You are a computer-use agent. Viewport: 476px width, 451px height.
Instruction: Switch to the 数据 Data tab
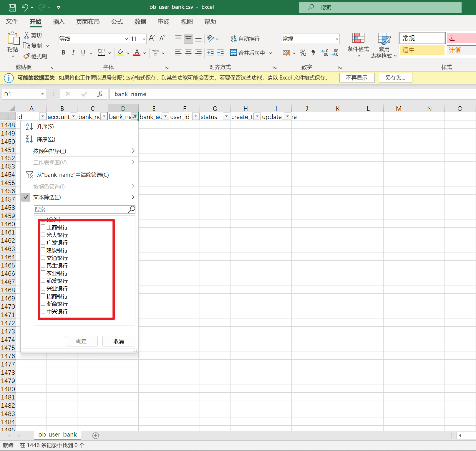click(x=140, y=22)
